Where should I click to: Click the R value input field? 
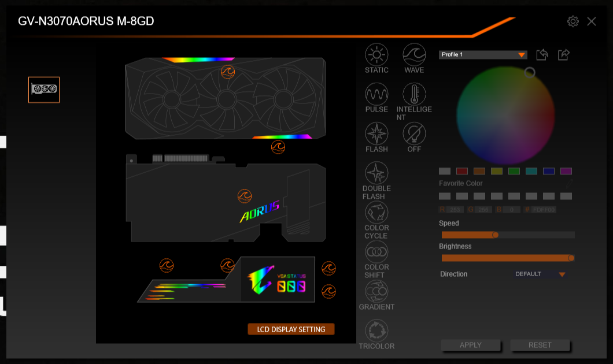click(x=455, y=210)
